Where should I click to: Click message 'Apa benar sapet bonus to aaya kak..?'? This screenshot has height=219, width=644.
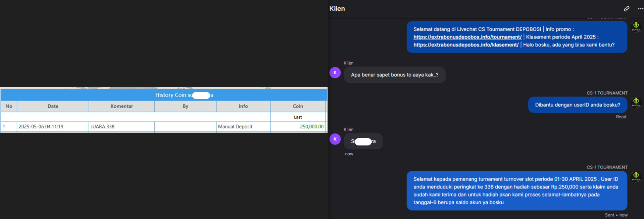click(x=395, y=75)
